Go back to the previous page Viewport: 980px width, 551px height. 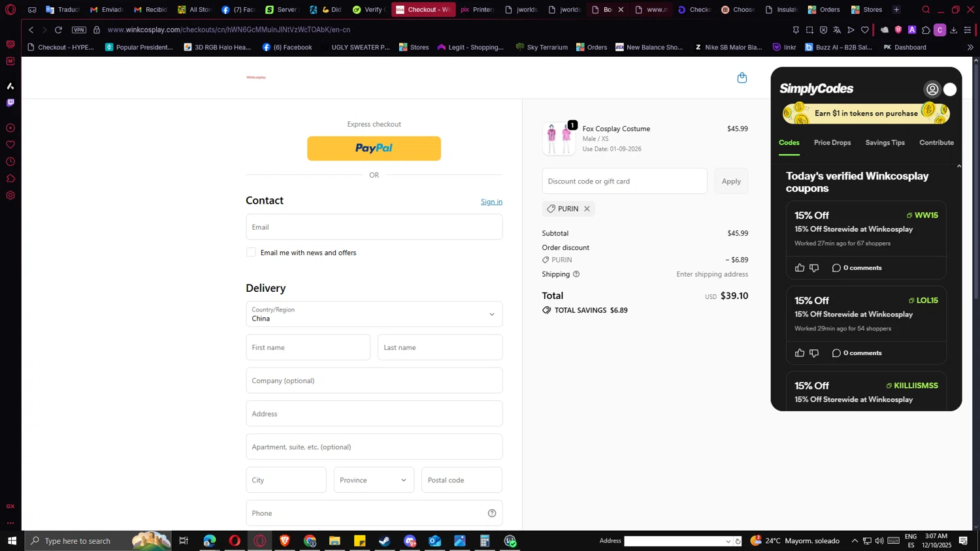point(31,30)
